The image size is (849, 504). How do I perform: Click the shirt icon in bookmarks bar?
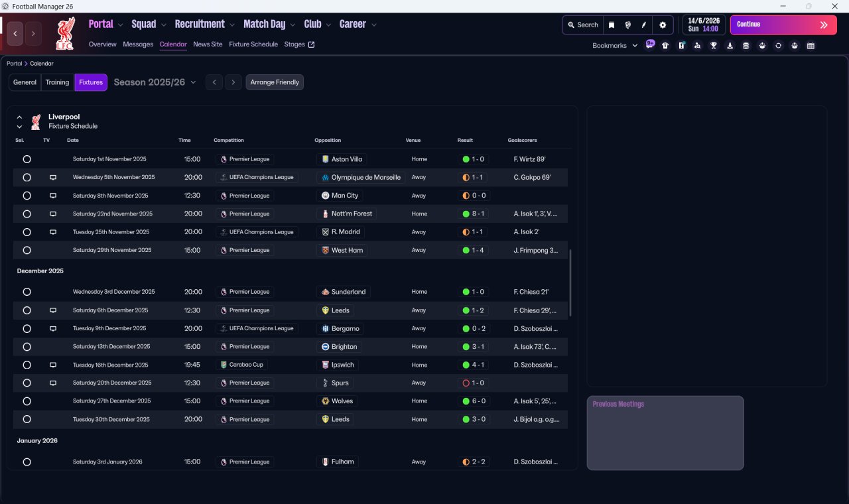click(x=665, y=46)
